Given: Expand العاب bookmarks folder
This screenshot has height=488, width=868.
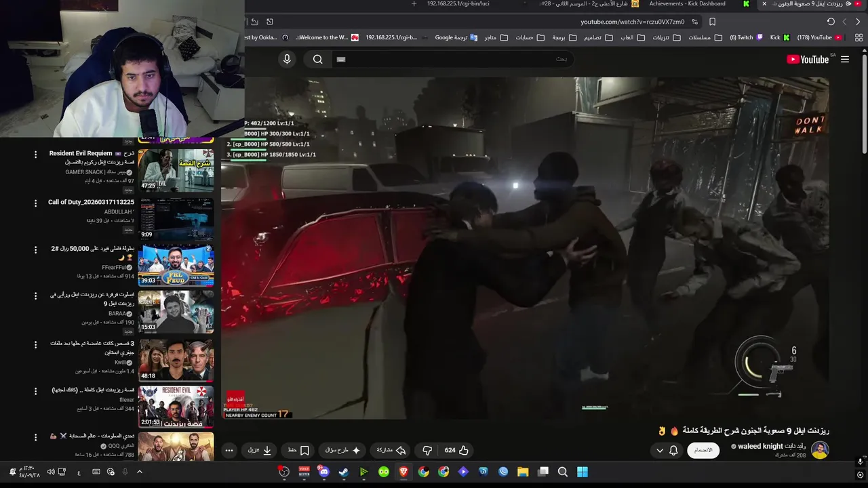Looking at the screenshot, I should click(631, 37).
